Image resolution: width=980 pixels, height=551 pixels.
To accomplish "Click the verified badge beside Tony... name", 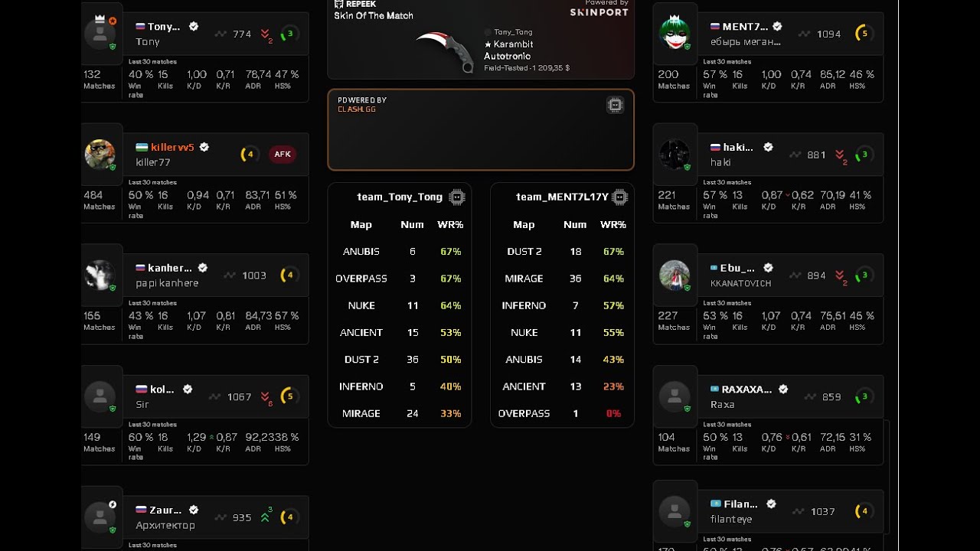I will tap(194, 26).
